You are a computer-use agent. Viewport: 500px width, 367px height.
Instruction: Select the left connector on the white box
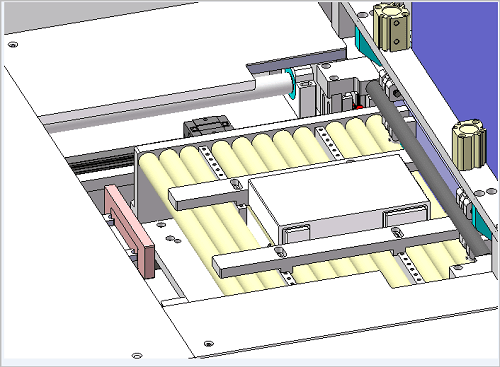coord(295,234)
